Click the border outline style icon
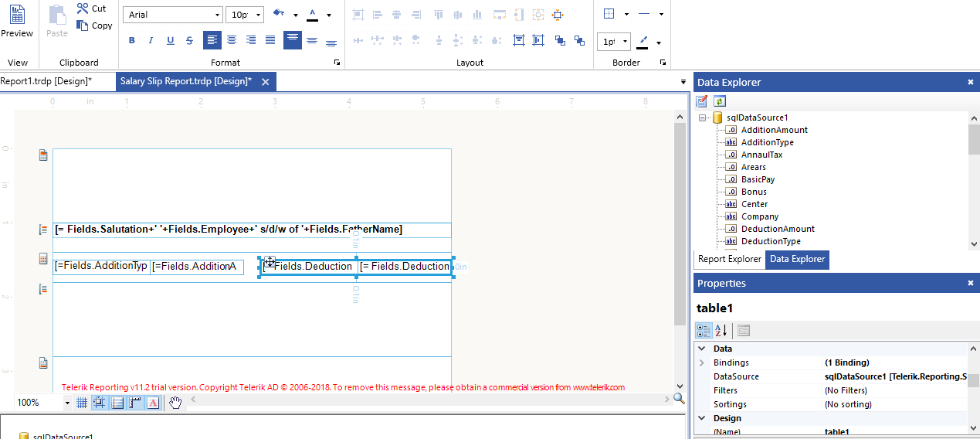 coord(609,14)
